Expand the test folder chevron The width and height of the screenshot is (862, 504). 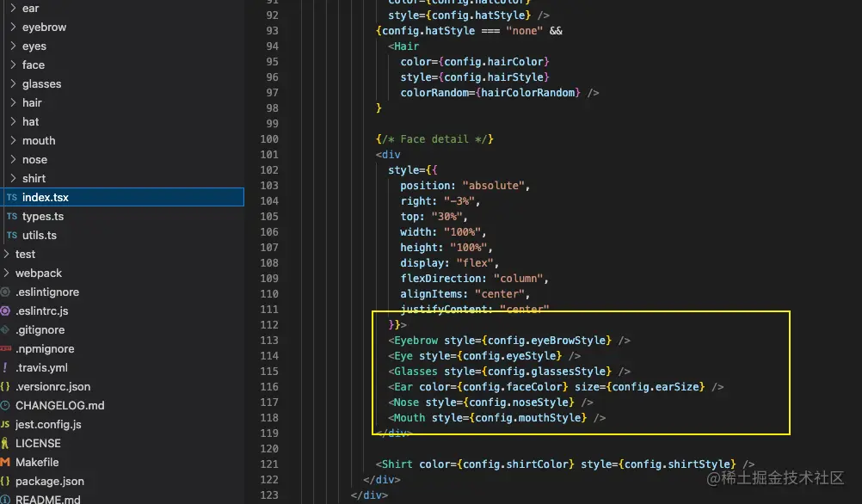point(6,254)
